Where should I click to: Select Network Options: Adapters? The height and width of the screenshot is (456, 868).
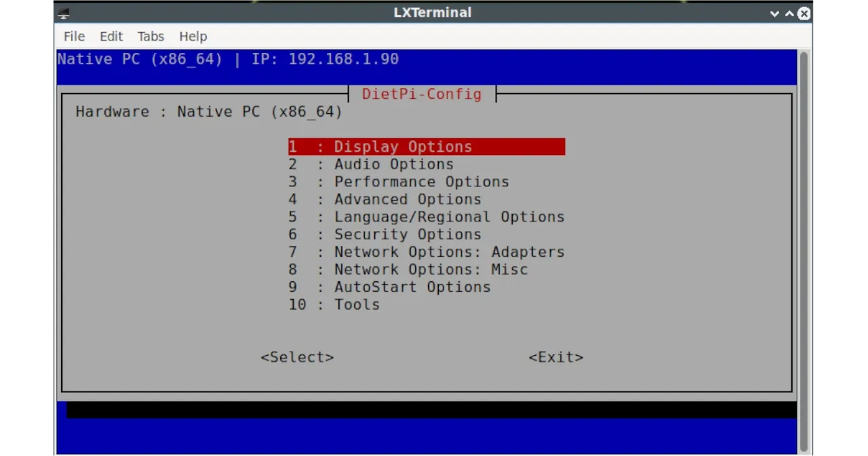point(448,253)
